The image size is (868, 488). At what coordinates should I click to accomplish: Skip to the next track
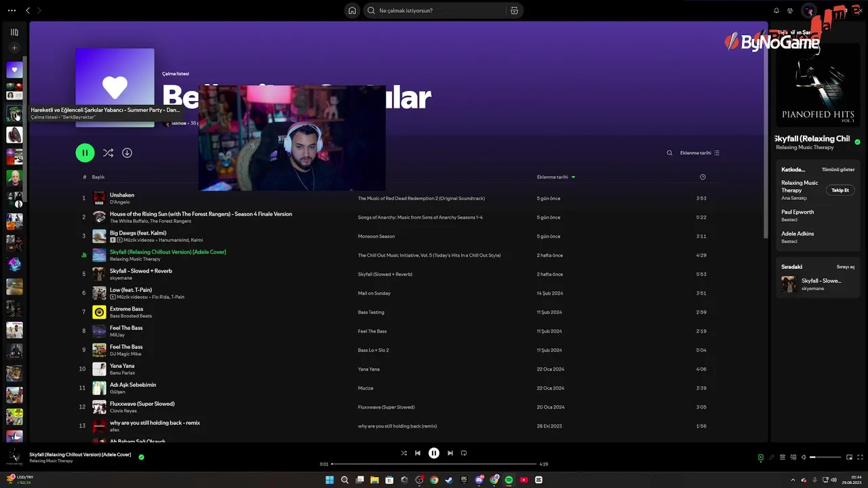tap(450, 453)
